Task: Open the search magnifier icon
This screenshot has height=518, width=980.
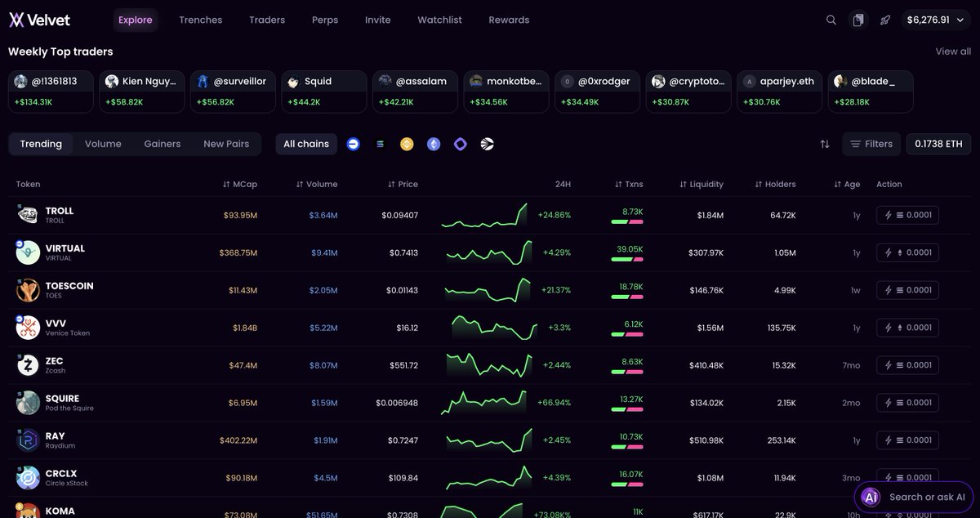Action: coord(831,20)
